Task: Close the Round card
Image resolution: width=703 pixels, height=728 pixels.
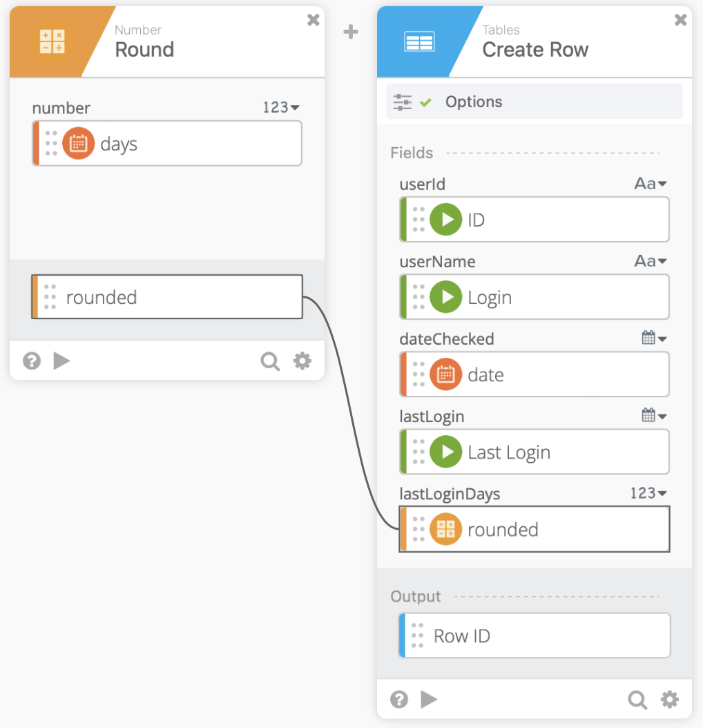Action: [x=313, y=20]
